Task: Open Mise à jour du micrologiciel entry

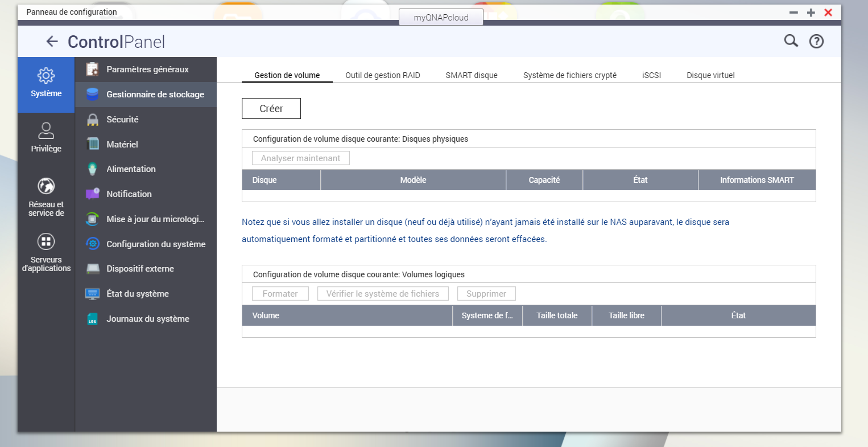Action: pyautogui.click(x=146, y=219)
